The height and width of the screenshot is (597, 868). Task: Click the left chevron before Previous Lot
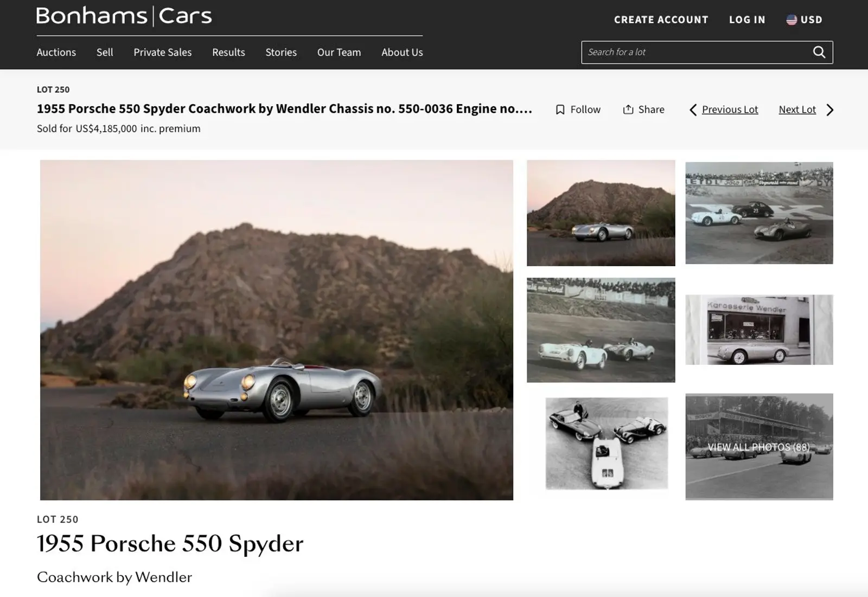click(x=693, y=110)
